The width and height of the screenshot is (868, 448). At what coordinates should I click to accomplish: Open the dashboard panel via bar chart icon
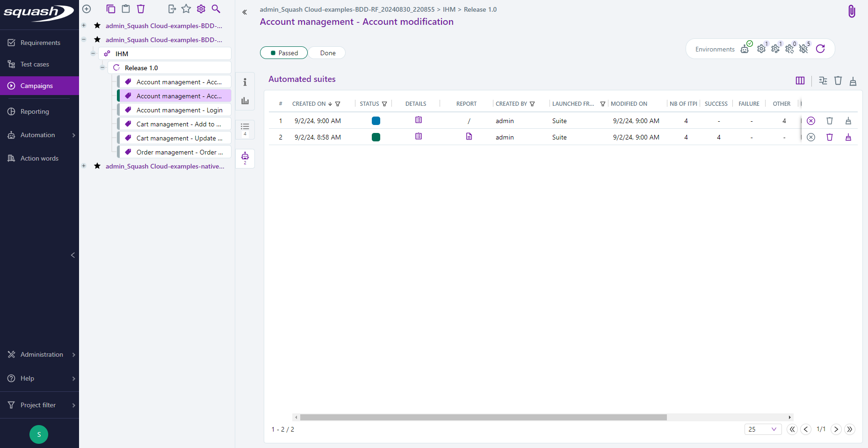click(x=245, y=100)
